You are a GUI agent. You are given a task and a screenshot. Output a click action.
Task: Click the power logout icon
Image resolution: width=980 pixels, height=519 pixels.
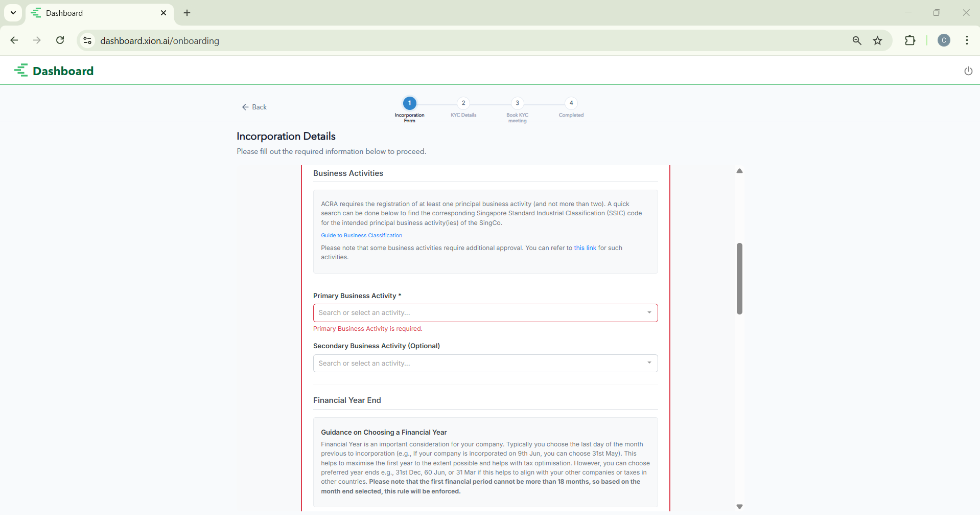(968, 71)
